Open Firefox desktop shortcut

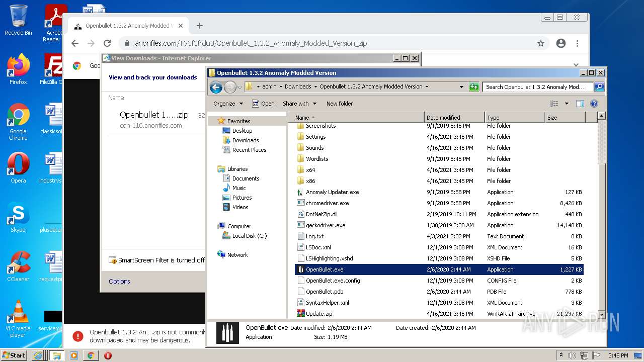tap(18, 69)
